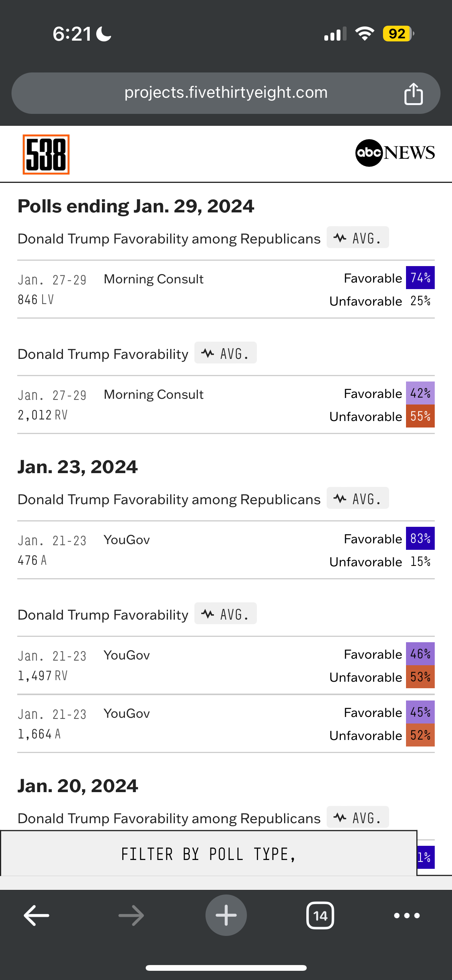Open a new tab with plus button
The image size is (452, 980).
[x=226, y=916]
